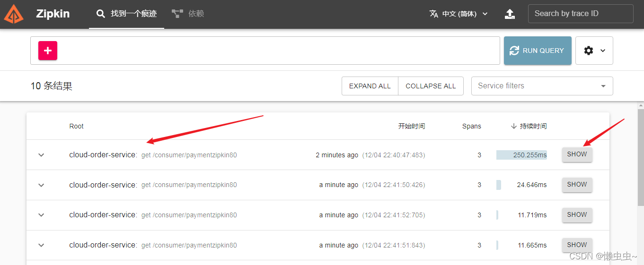Screen dimensions: 644x265
Task: Click the 250.255ms duration bar
Action: point(521,155)
